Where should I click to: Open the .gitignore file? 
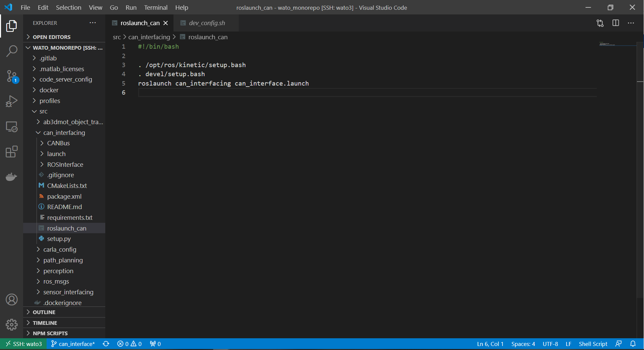64,175
